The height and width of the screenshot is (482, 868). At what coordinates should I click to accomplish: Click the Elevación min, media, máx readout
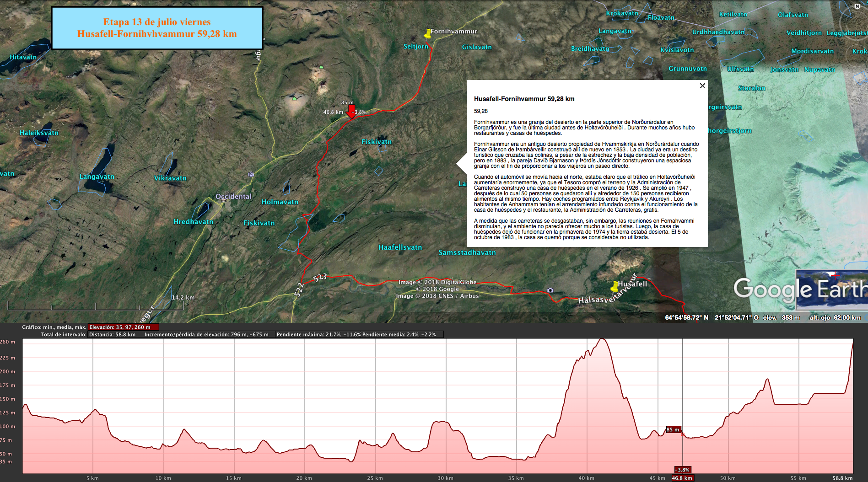123,327
